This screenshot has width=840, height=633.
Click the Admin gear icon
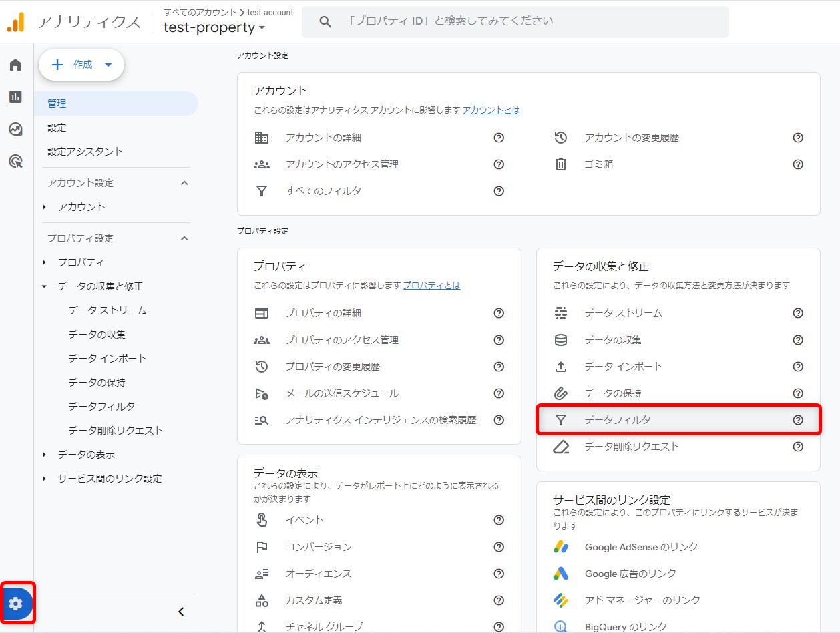click(x=16, y=604)
